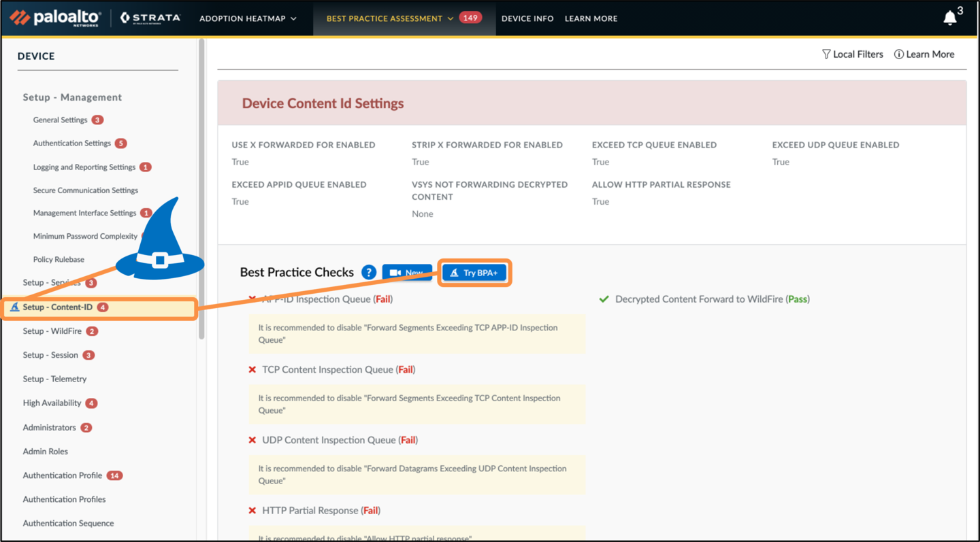980x542 pixels.
Task: Click Device Content Id Settings heading
Action: pos(323,103)
